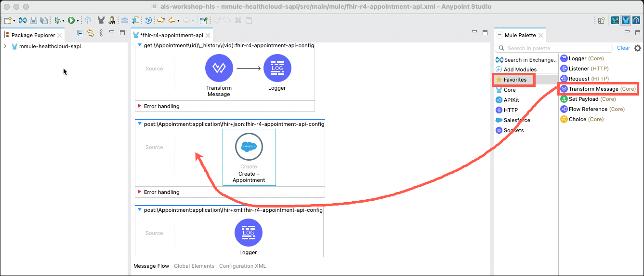Viewport: 644px width, 276px height.
Task: Collapse the get Appointment history flow
Action: (x=140, y=45)
